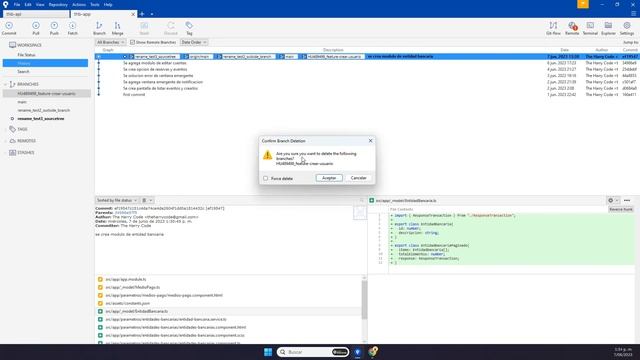640x360 pixels.
Task: Click the Windows taskbar search box
Action: 313,352
